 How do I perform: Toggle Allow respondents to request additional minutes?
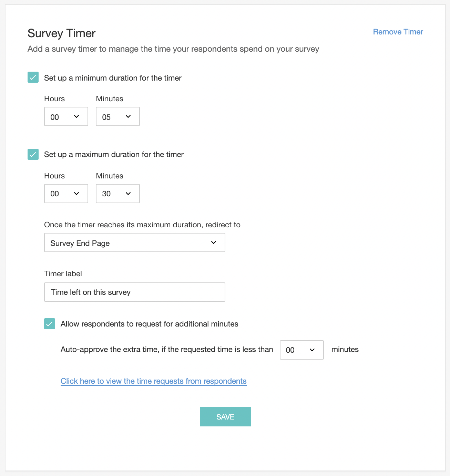(x=50, y=324)
